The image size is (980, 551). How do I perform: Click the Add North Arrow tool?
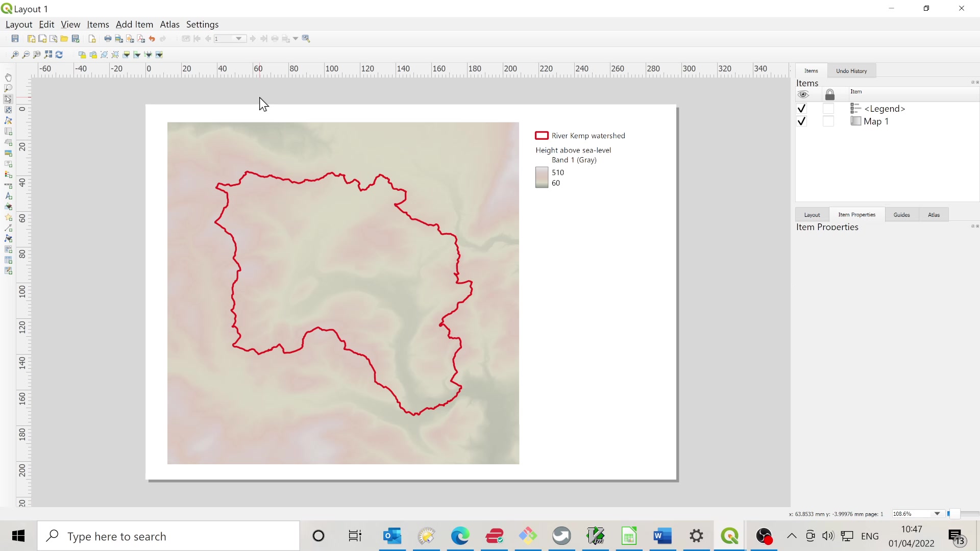click(x=8, y=196)
